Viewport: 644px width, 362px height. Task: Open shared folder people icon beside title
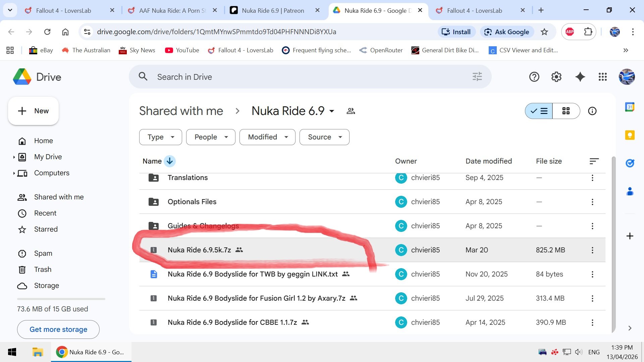pos(351,111)
